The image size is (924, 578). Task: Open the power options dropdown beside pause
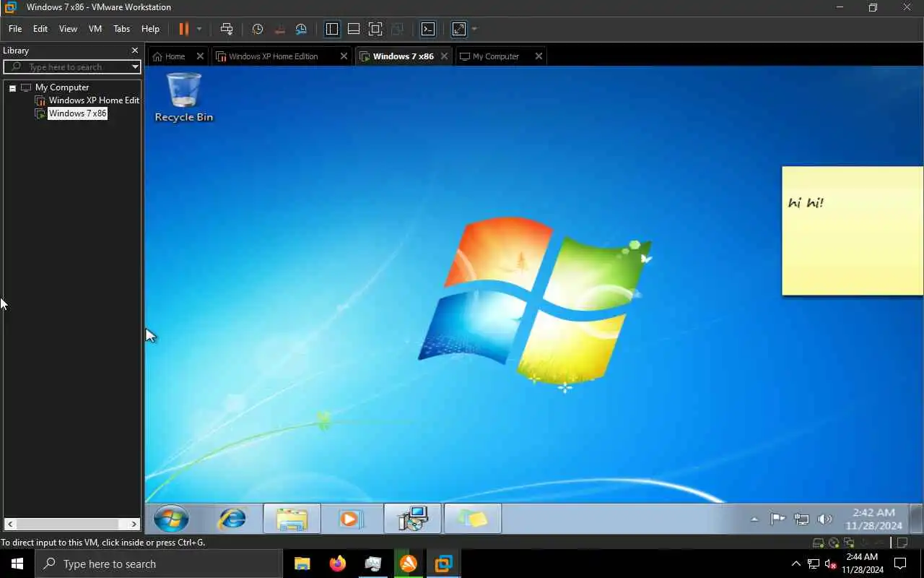pos(199,29)
